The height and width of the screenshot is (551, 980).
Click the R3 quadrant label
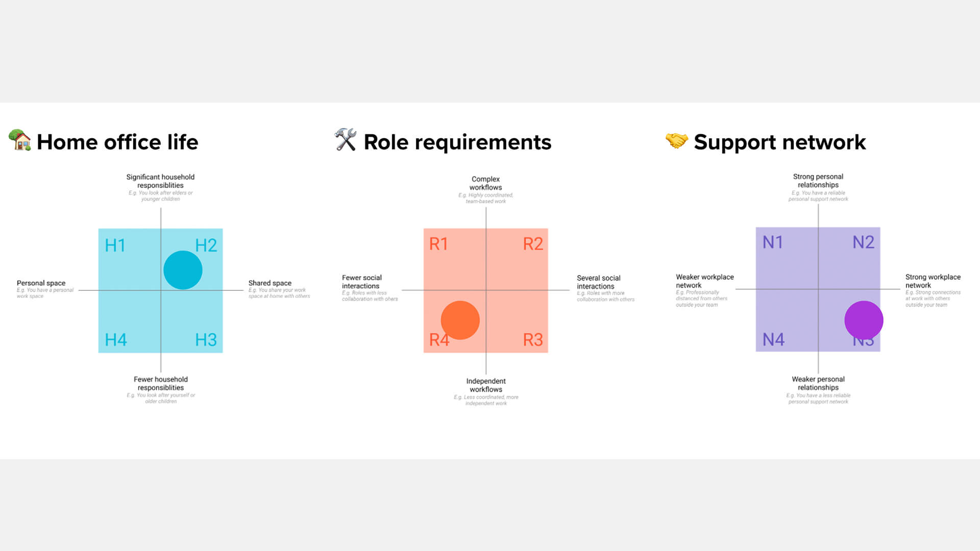[533, 340]
